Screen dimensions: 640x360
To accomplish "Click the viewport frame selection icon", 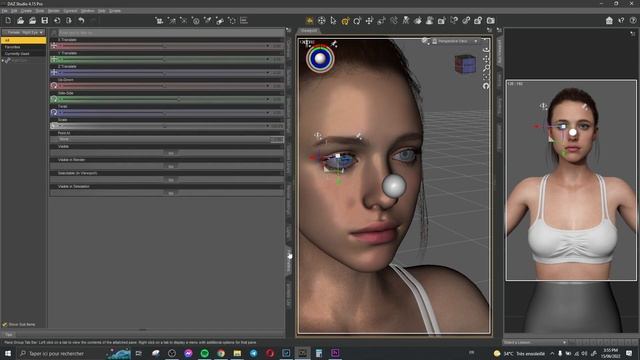I will tap(486, 76).
